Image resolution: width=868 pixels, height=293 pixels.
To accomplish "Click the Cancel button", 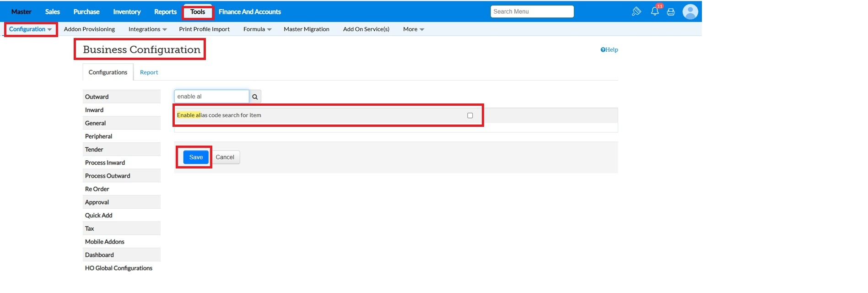I will point(225,157).
